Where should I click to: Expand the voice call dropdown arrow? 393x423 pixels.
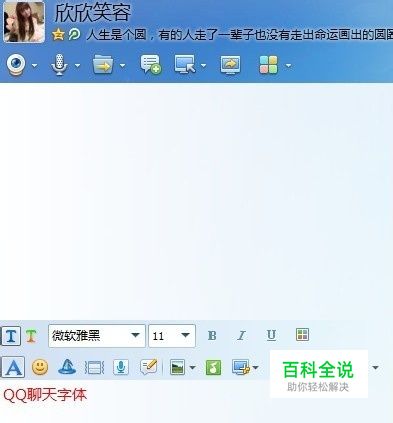pyautogui.click(x=78, y=66)
